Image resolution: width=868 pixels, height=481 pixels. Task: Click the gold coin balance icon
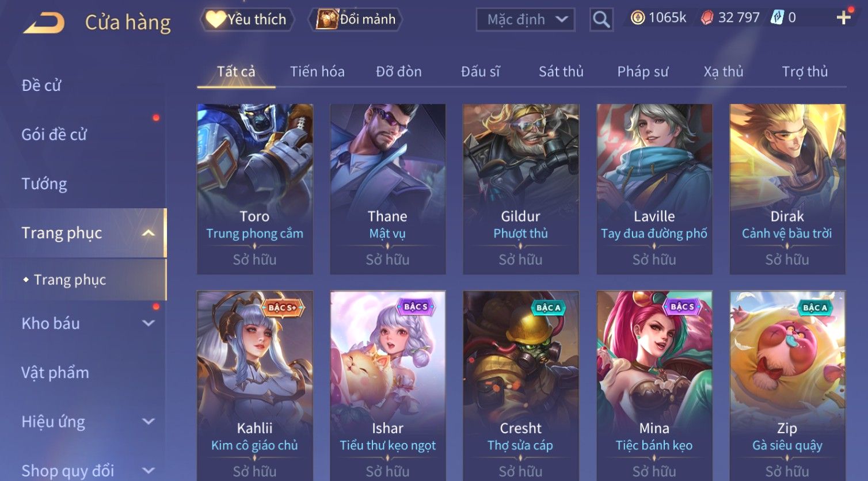637,18
